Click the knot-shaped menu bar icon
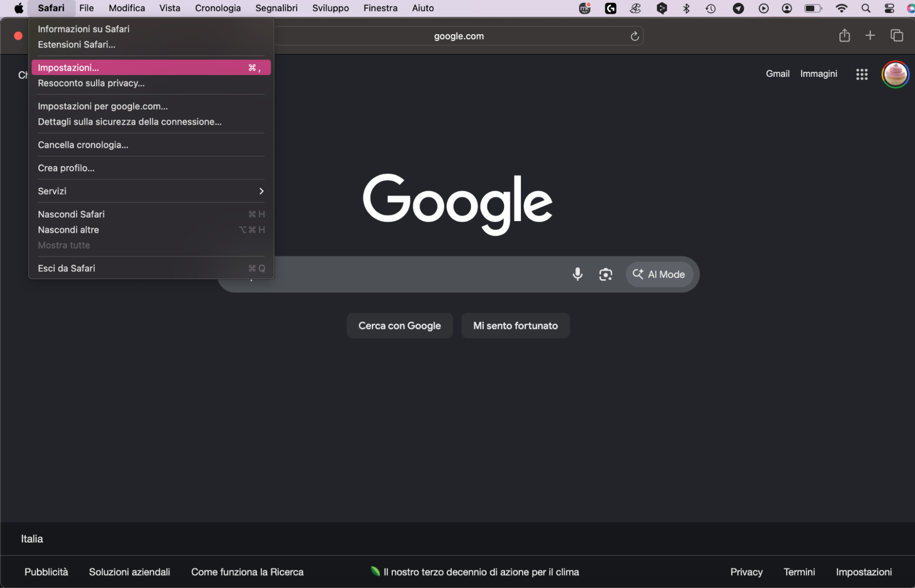 coord(635,8)
